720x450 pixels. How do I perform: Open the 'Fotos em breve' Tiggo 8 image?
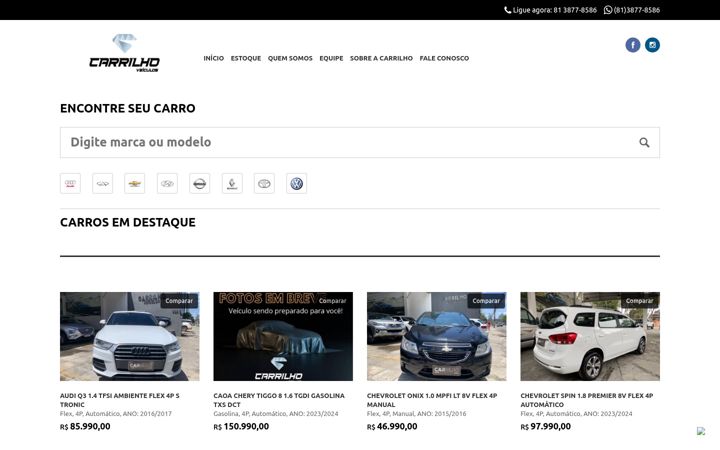coord(283,337)
